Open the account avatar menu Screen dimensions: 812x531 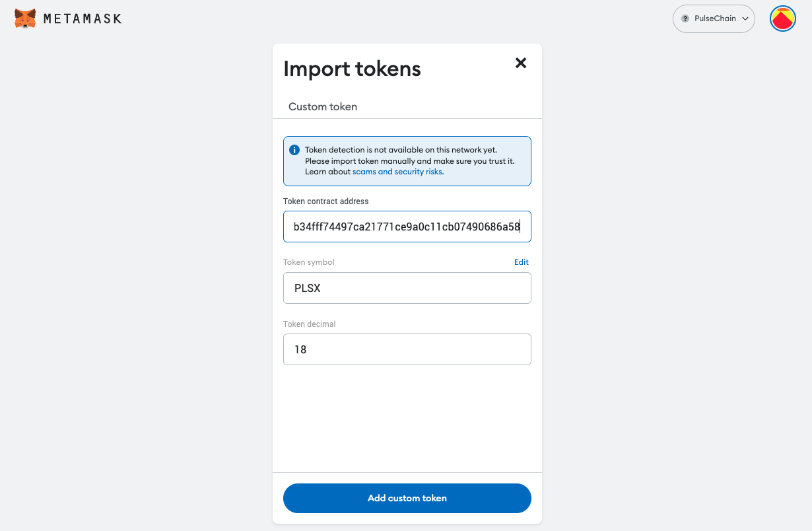coord(783,18)
